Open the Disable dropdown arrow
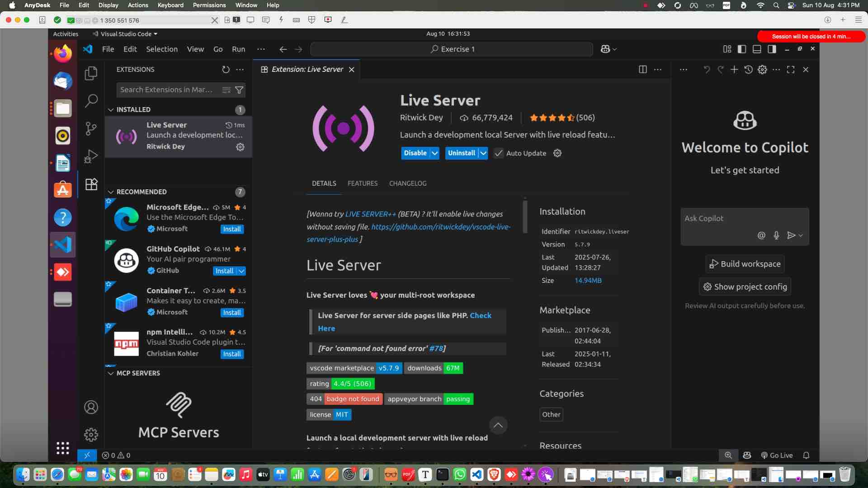Viewport: 868px width, 488px height. point(434,153)
